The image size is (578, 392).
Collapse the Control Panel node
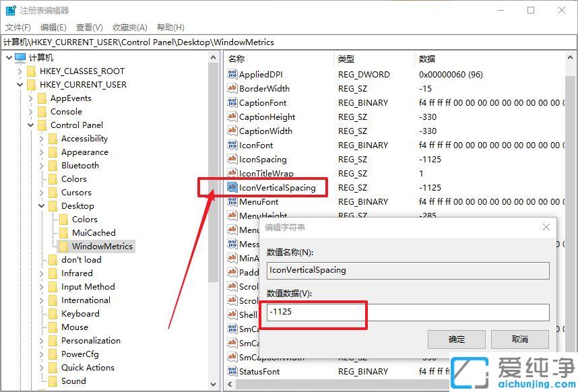pos(30,125)
